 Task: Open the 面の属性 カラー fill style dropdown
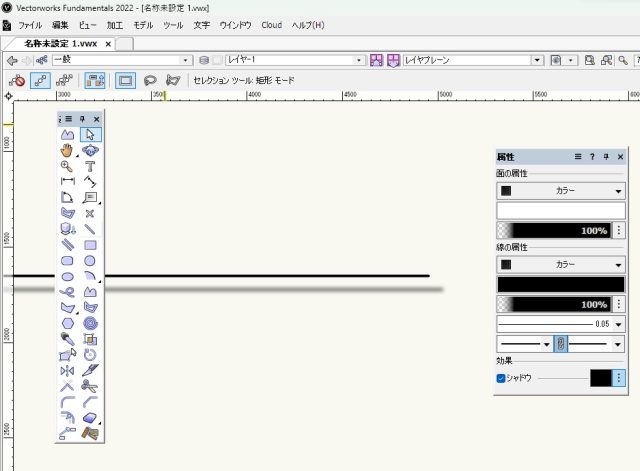(560, 190)
